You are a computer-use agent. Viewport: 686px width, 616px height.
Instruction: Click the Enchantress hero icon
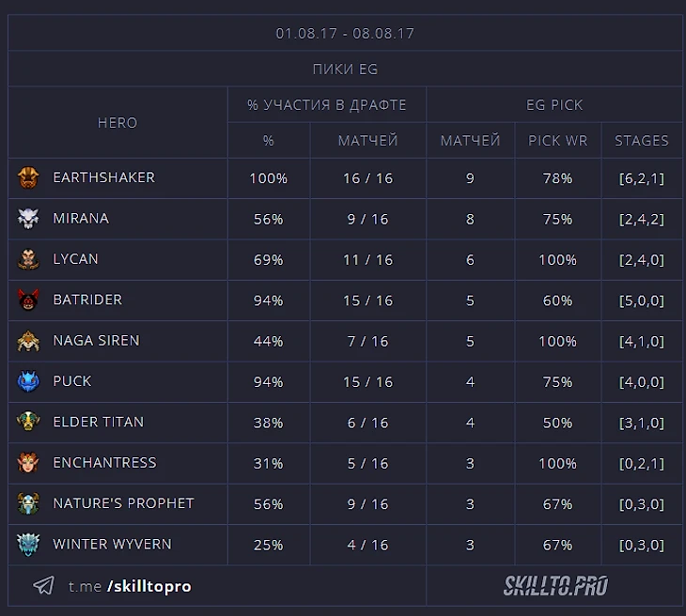tap(28, 463)
